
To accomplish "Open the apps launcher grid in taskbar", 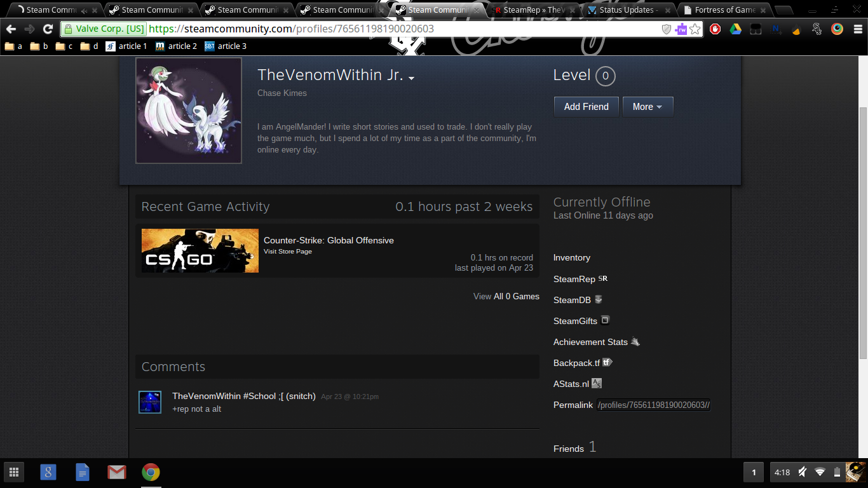I will [x=14, y=472].
